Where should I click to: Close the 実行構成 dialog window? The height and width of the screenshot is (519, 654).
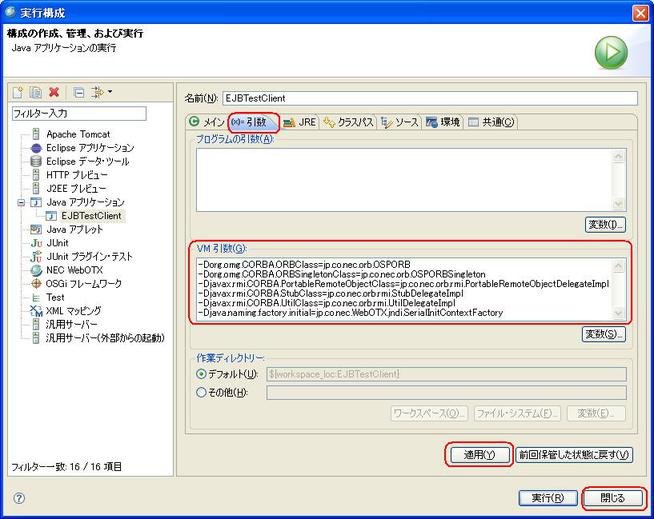pyautogui.click(x=641, y=13)
